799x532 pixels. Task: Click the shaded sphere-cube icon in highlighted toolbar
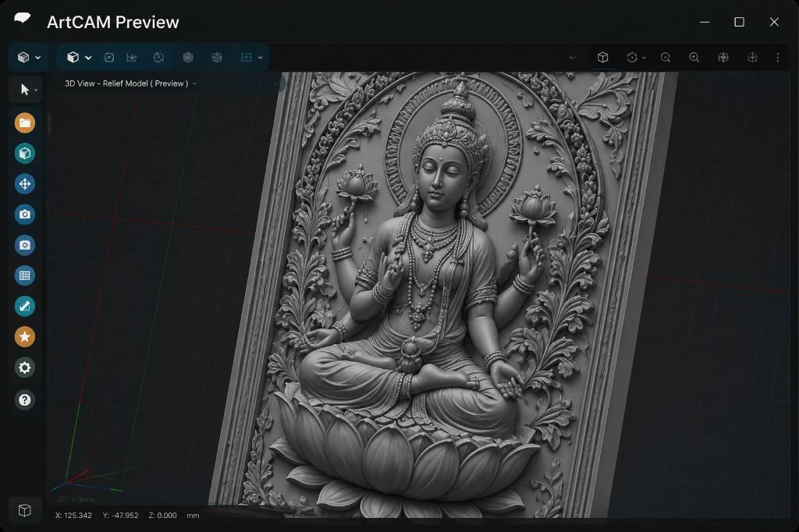click(188, 58)
